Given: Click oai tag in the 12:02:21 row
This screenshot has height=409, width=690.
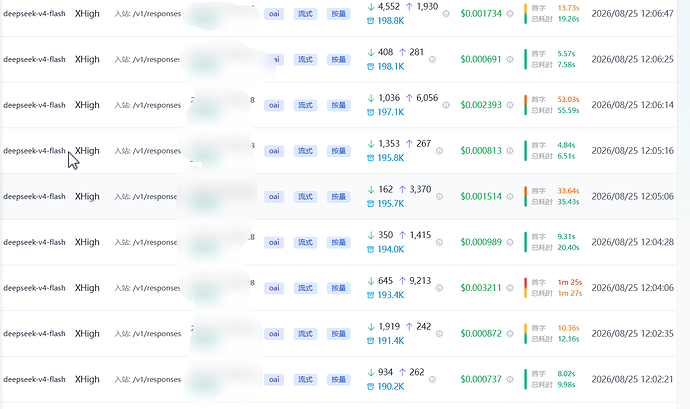Looking at the screenshot, I should click(274, 380).
